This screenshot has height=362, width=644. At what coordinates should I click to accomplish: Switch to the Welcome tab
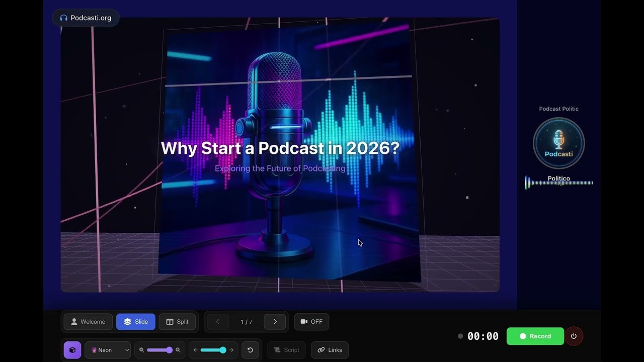pos(88,322)
